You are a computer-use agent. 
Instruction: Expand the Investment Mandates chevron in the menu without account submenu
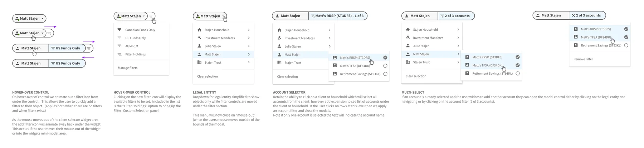pos(249,38)
